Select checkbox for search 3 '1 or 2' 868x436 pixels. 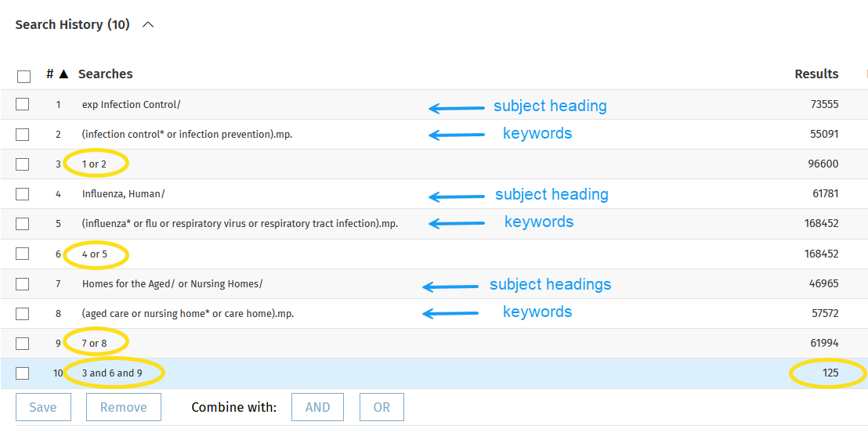pos(22,164)
